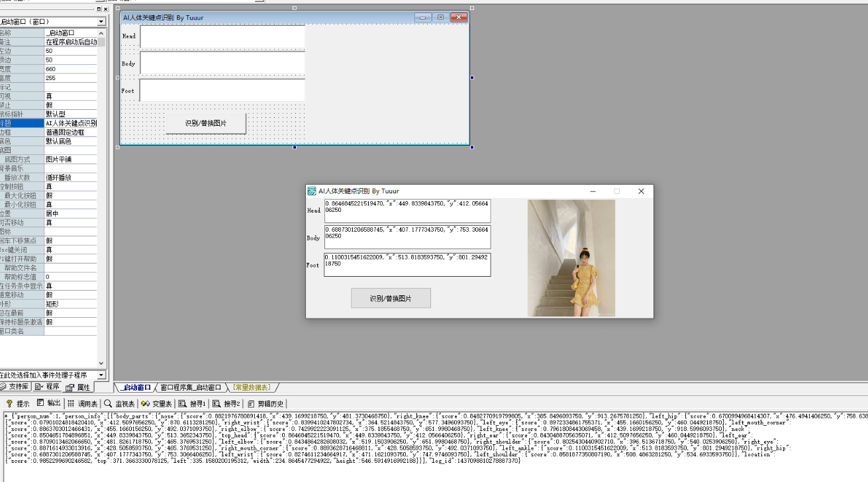
Task: Open the 监视表 watch table tab
Action: click(120, 403)
